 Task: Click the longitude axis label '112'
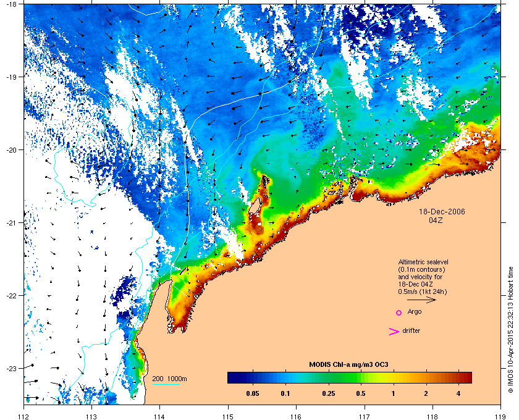click(x=23, y=416)
